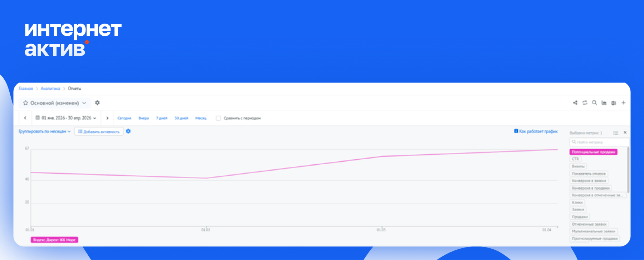The image size is (644, 260).
Task: Select the Вчера period
Action: (x=143, y=118)
